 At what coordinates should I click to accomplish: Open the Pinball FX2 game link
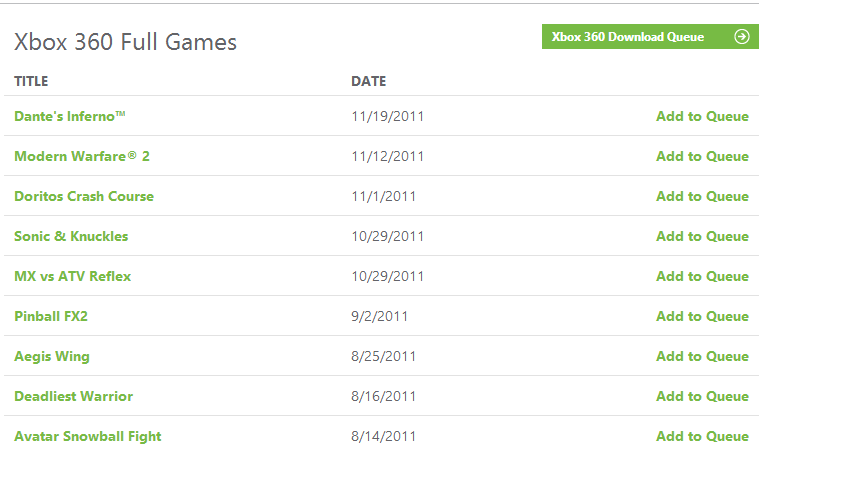coord(50,316)
